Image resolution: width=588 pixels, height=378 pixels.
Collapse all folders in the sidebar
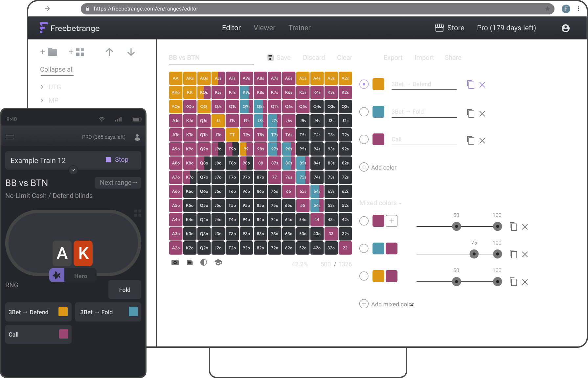57,69
